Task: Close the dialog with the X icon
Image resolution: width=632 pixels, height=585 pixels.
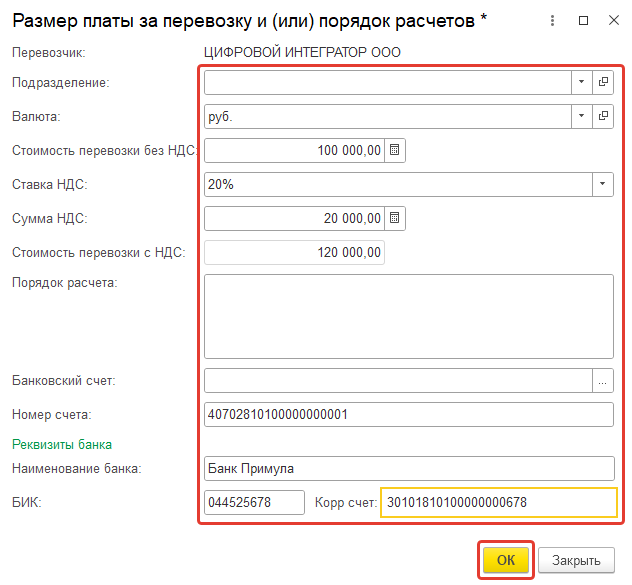Action: point(613,20)
